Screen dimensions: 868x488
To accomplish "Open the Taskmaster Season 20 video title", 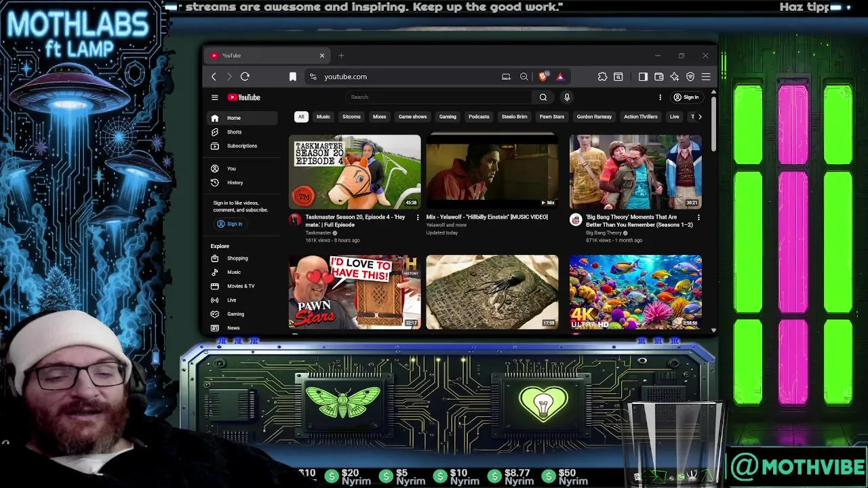I will pos(355,221).
